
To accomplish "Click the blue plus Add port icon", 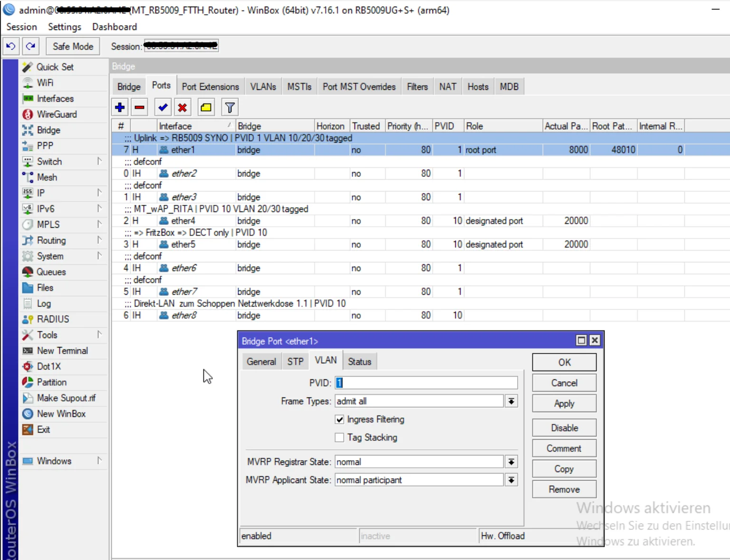I will tap(120, 107).
